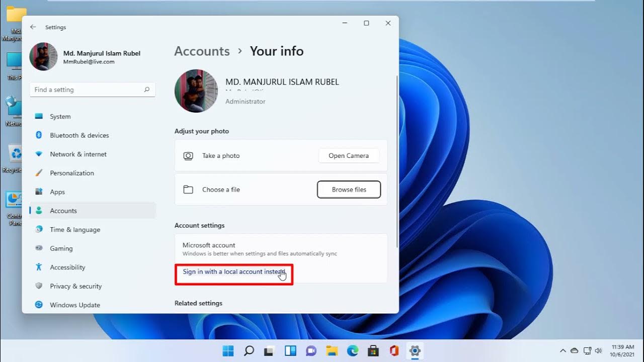Click the Microsoft account heading
The image size is (644, 362).
point(209,245)
